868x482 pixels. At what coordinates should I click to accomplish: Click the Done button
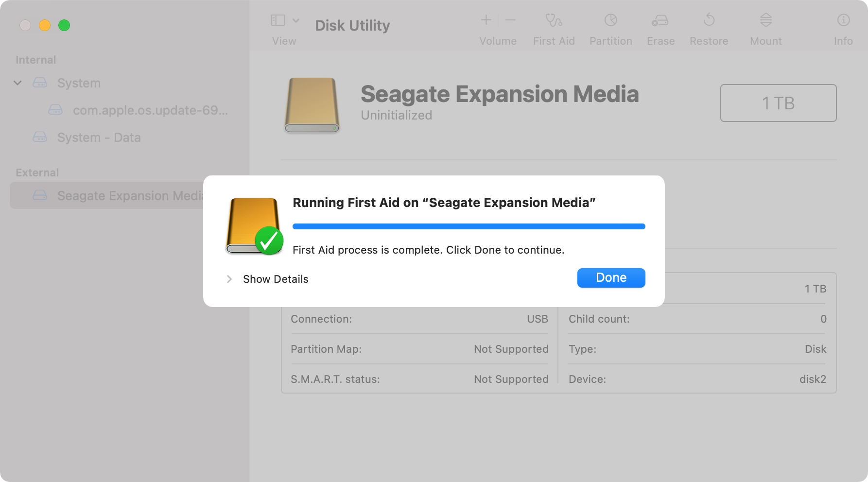click(611, 277)
